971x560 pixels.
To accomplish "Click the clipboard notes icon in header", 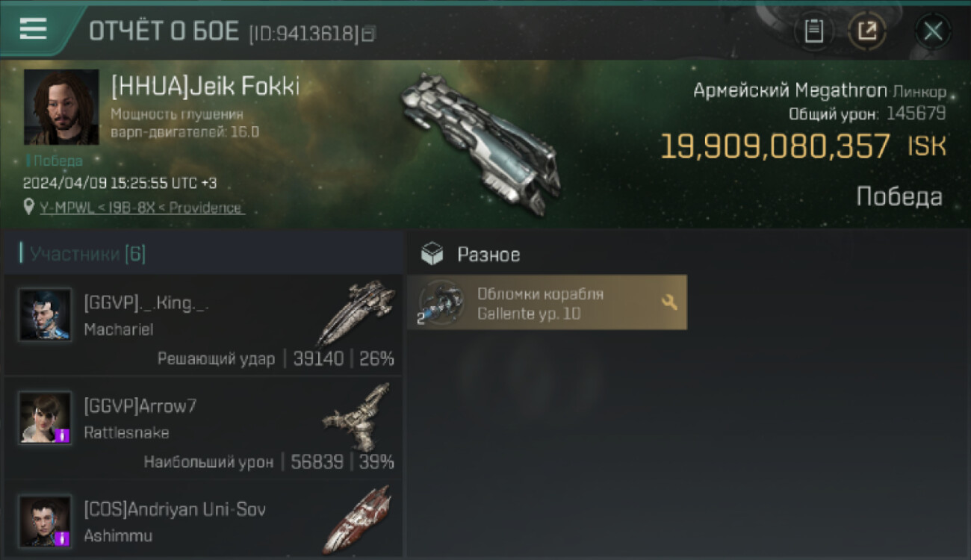I will pos(813,31).
